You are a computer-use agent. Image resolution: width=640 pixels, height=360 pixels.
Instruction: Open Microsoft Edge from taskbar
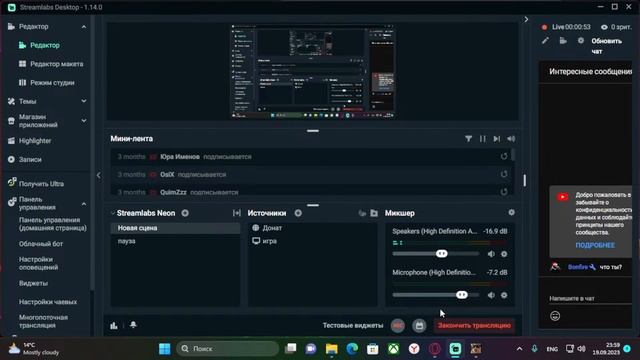coord(352,349)
